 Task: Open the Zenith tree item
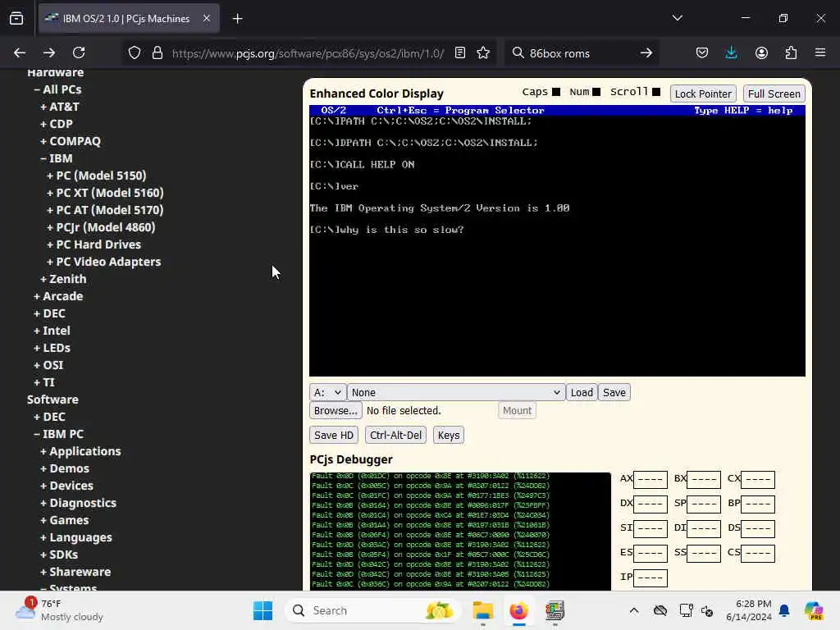click(63, 279)
